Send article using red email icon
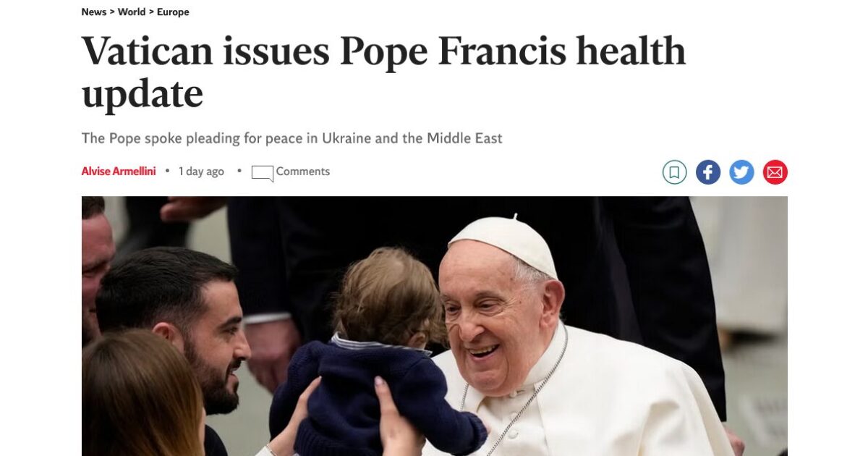The width and height of the screenshot is (868, 456). [775, 172]
